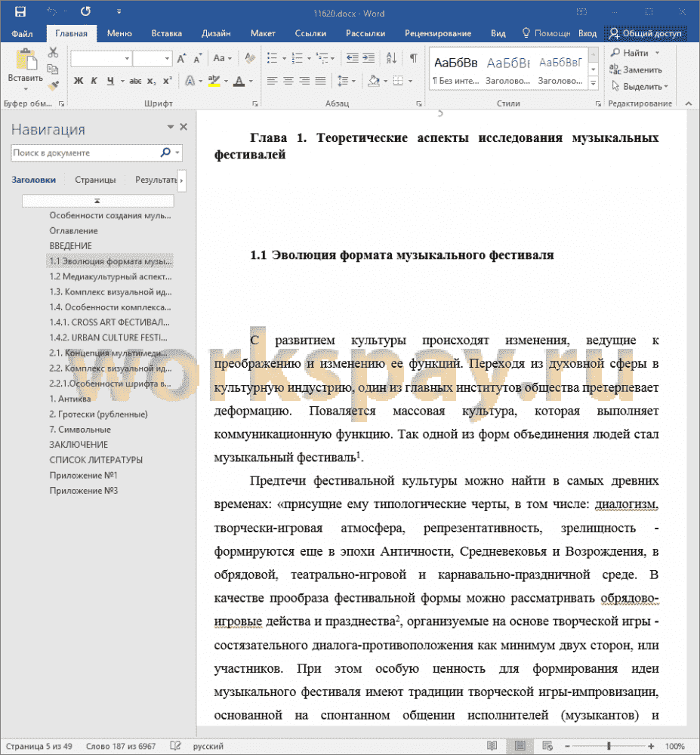Copy the selection to the clipboard
This screenshot has width=700, height=755.
(x=53, y=69)
